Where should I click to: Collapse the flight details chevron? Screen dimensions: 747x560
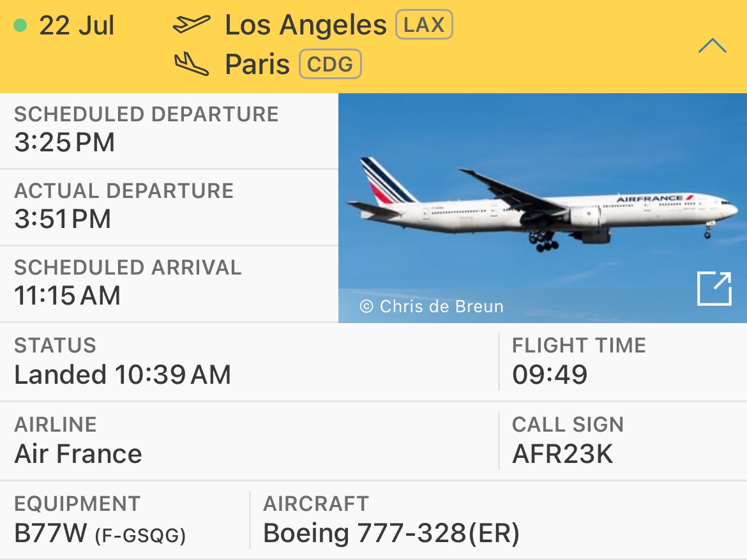[713, 46]
